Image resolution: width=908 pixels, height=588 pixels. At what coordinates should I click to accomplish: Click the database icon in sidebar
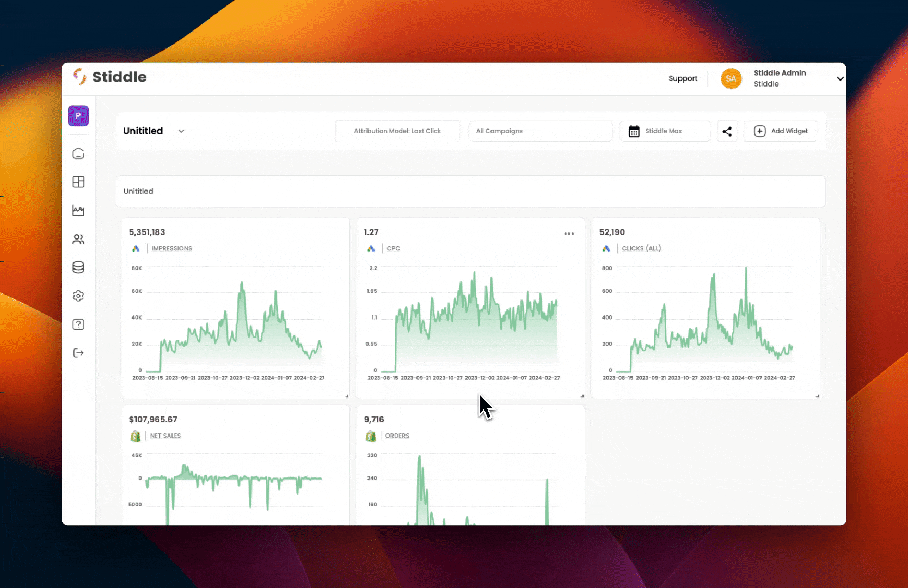[78, 267]
